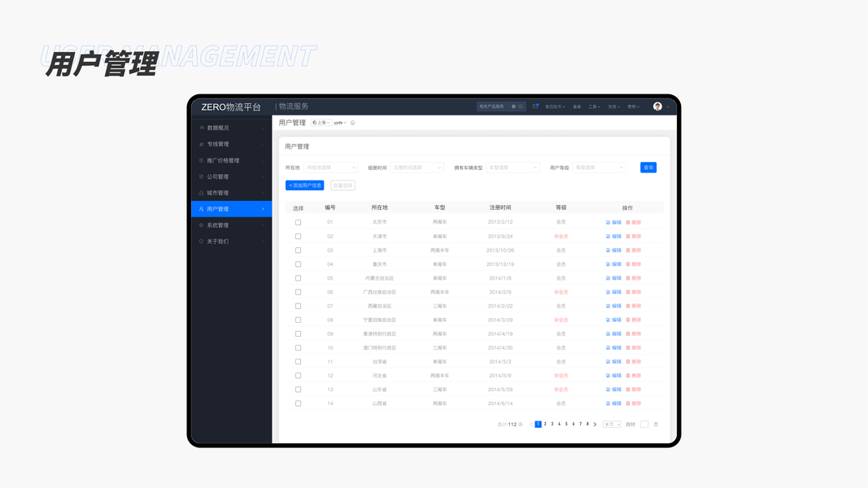Tick the checkbox for row 11 台湾省
The image size is (868, 488).
coord(298,362)
